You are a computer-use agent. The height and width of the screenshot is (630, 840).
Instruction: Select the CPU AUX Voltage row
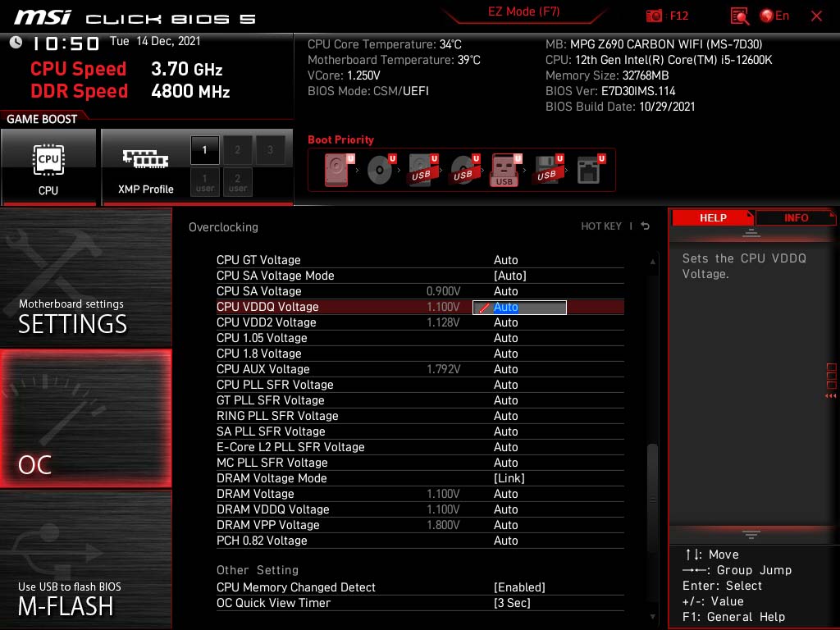click(420, 368)
